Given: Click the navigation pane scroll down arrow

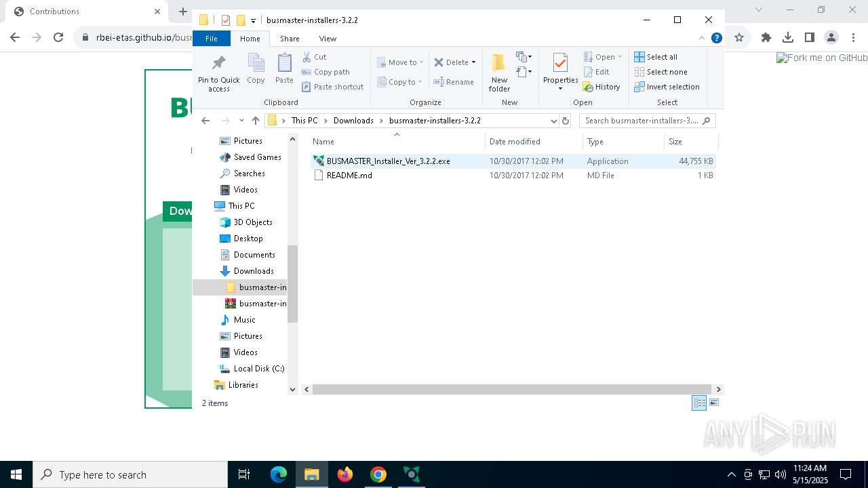Looking at the screenshot, I should 293,389.
